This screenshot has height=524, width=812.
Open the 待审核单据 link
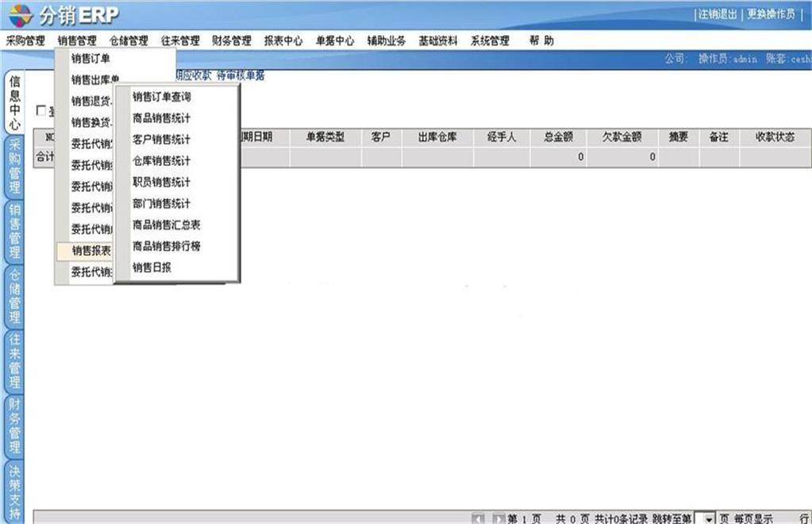(241, 75)
